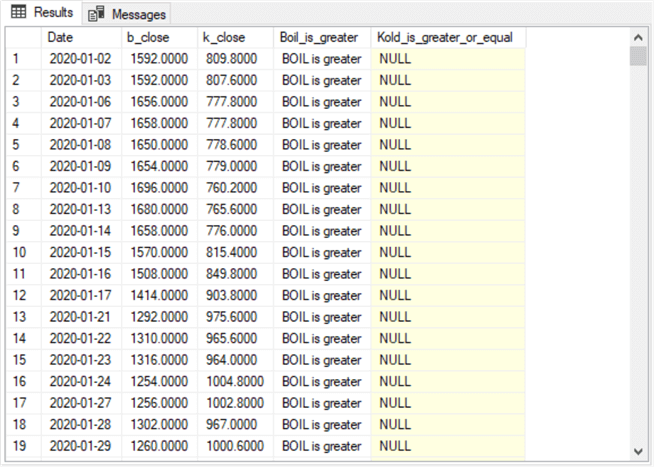
Task: Select the k_close column header
Action: [235, 38]
